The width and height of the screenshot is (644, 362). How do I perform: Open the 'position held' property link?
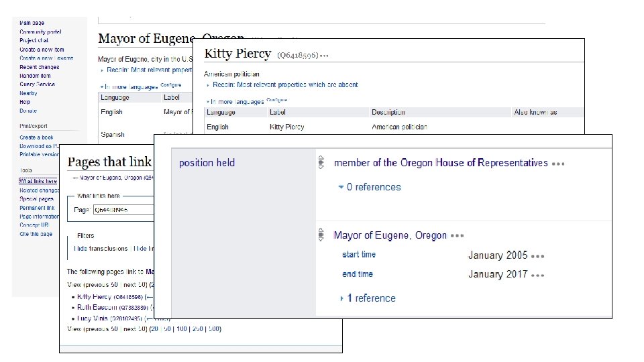click(x=207, y=163)
